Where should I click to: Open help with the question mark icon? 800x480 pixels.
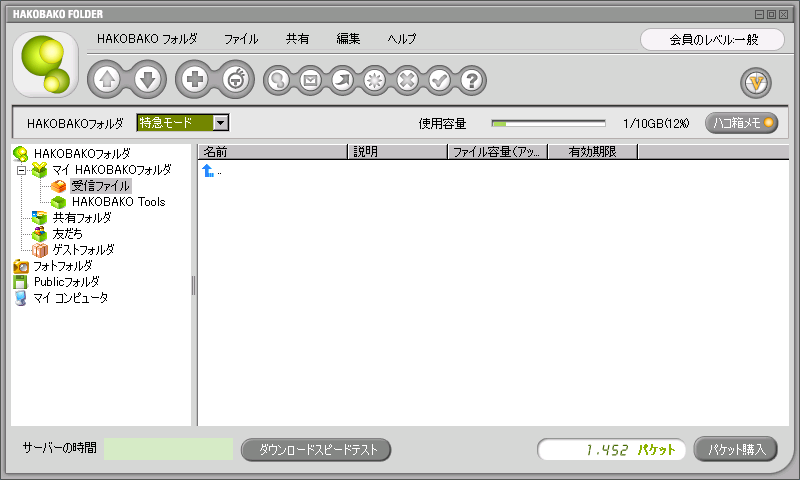[x=472, y=80]
